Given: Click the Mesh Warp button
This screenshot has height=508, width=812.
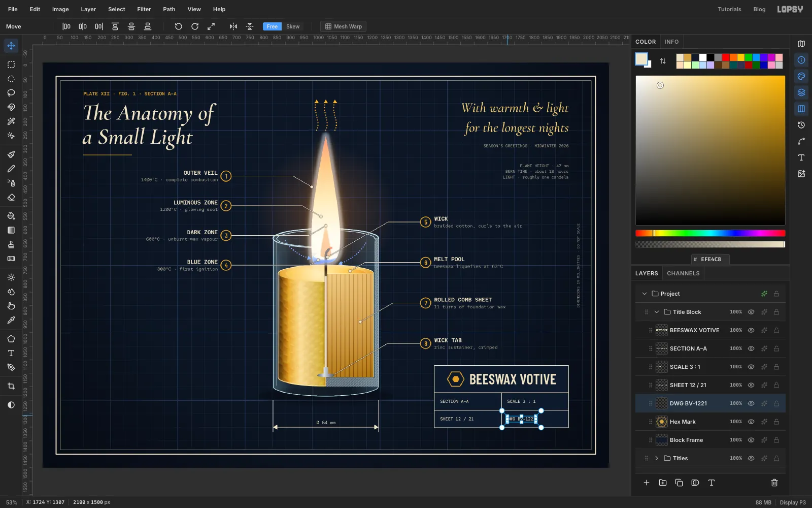Looking at the screenshot, I should click(344, 26).
